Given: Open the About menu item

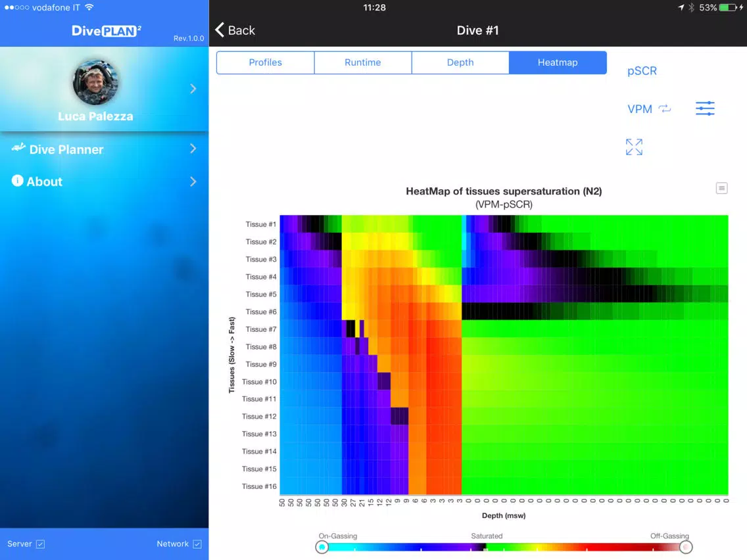Looking at the screenshot, I should tap(105, 181).
